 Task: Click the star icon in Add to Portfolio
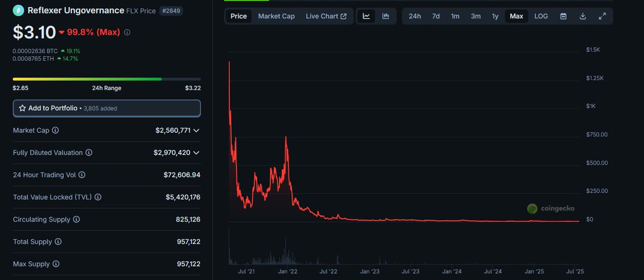coord(23,108)
